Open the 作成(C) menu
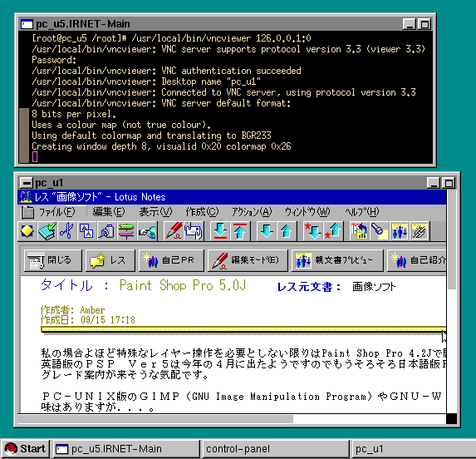Image resolution: width=476 pixels, height=459 pixels. pyautogui.click(x=202, y=212)
